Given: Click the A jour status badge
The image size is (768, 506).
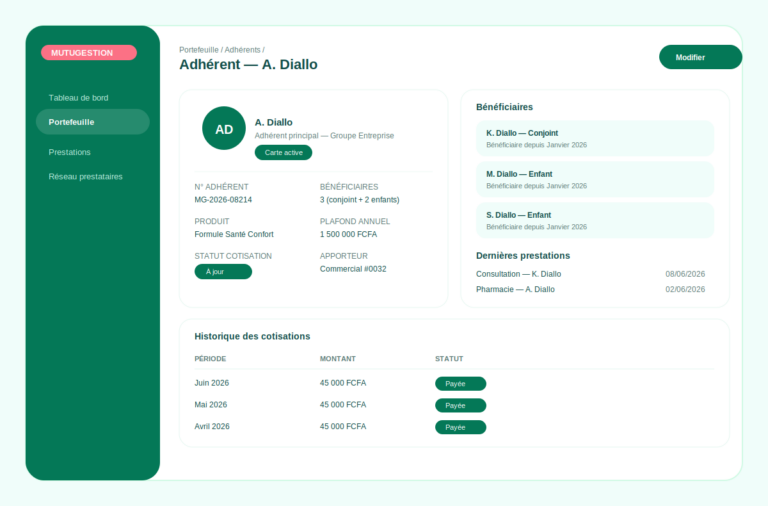Looking at the screenshot, I should (x=223, y=271).
